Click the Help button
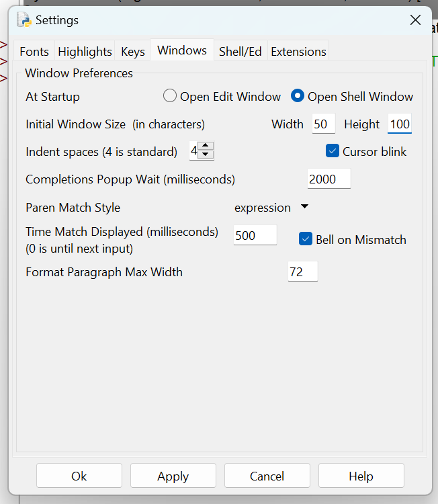 (361, 476)
